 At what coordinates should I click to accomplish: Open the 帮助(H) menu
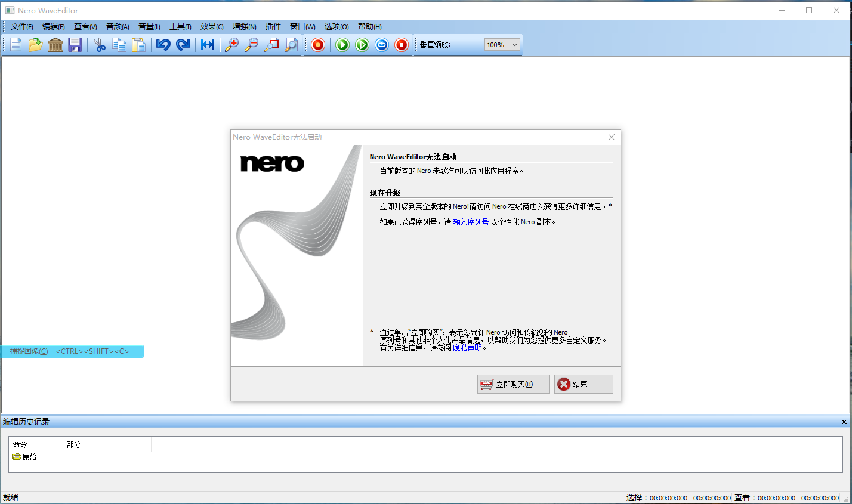click(x=370, y=27)
